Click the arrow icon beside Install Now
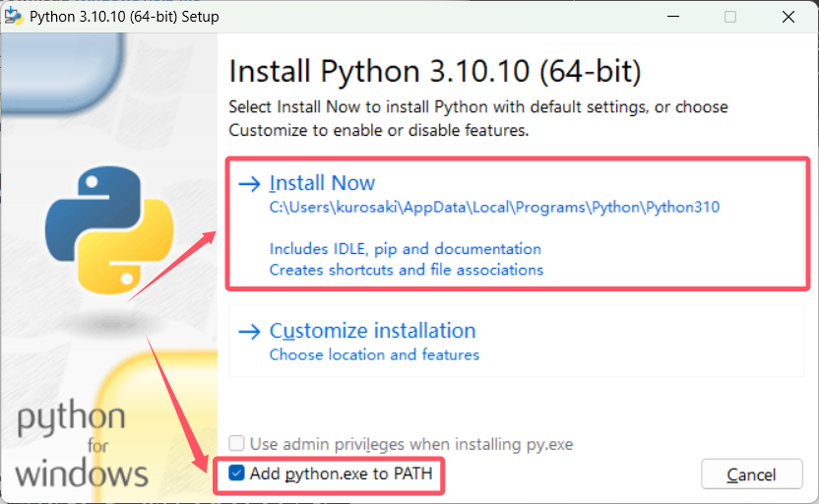 tap(250, 184)
